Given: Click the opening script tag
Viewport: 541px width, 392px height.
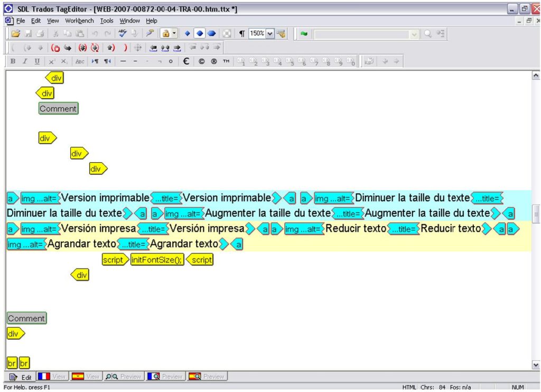Looking at the screenshot, I should tap(115, 260).
